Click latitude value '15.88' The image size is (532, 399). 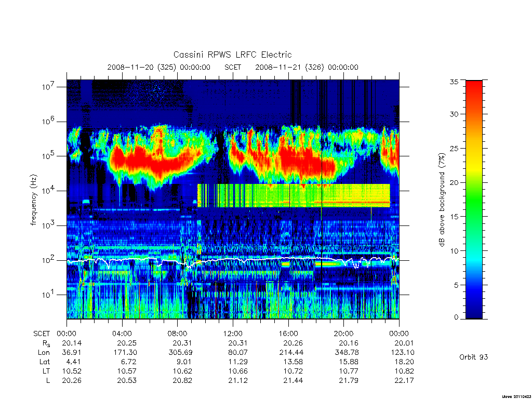click(x=349, y=362)
